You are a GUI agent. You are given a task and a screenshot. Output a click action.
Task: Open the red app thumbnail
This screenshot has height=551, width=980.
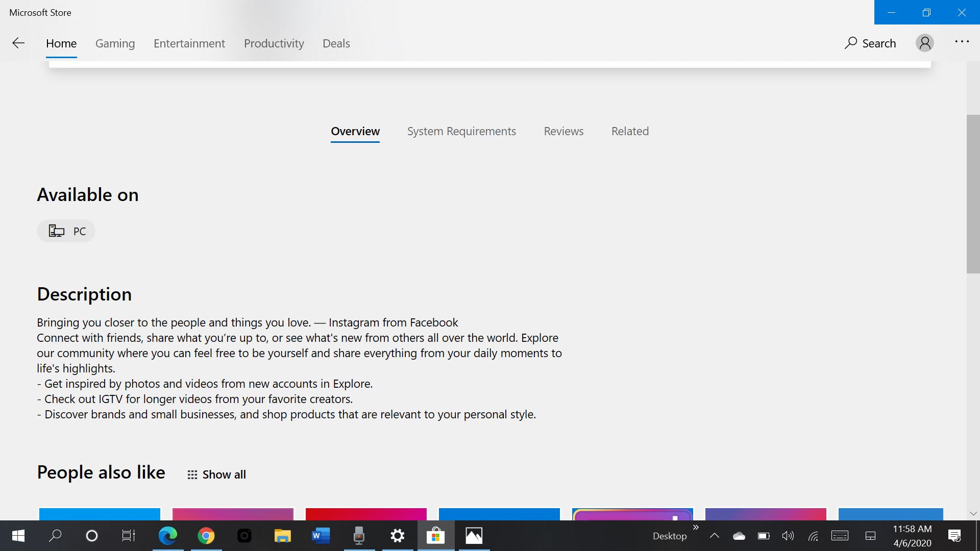coord(366,514)
